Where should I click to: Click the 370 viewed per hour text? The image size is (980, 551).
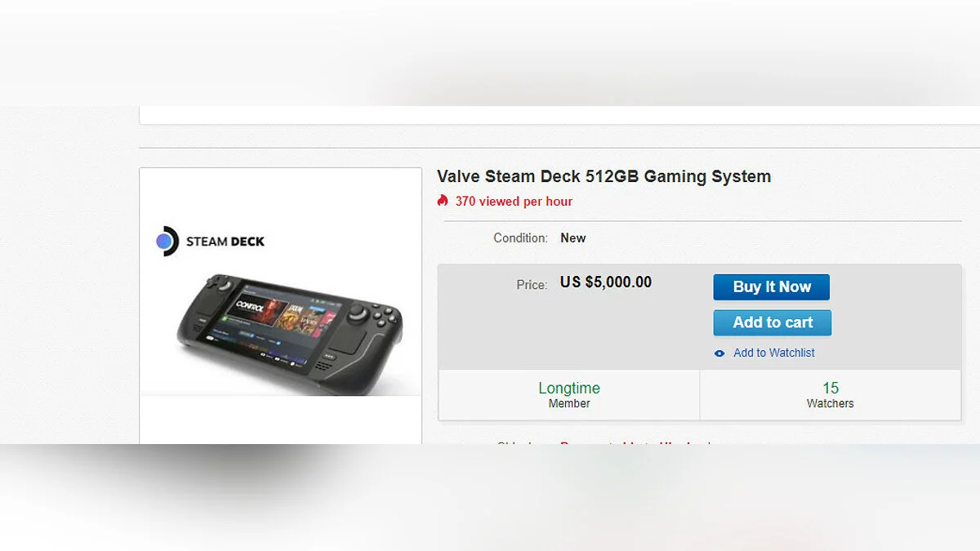tap(514, 202)
